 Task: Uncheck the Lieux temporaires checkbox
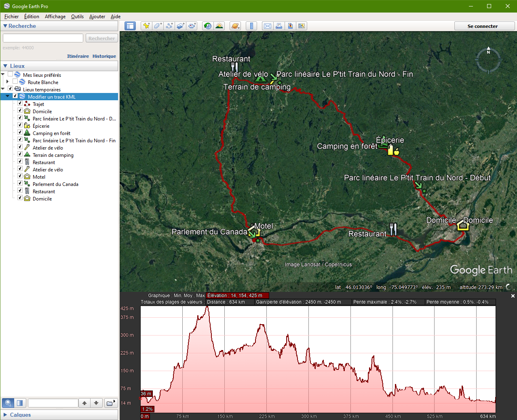click(x=10, y=89)
